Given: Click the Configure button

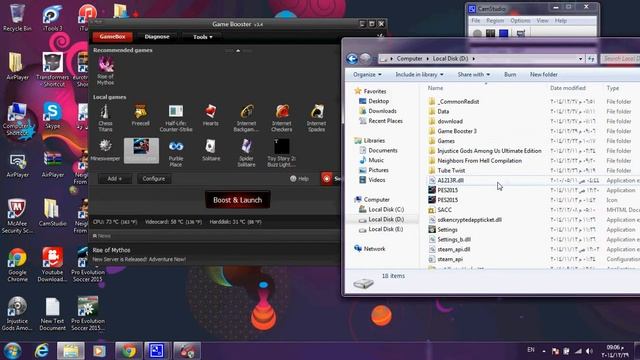Looking at the screenshot, I should [154, 179].
